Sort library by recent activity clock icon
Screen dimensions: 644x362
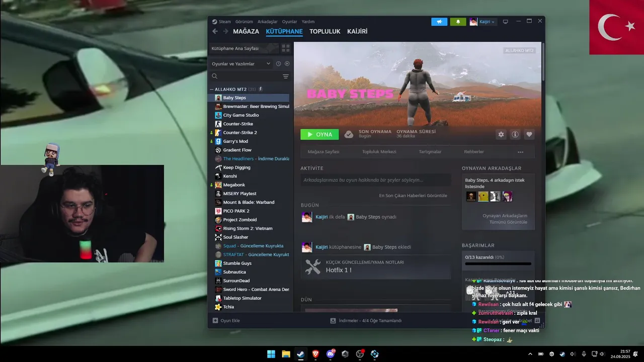(278, 64)
